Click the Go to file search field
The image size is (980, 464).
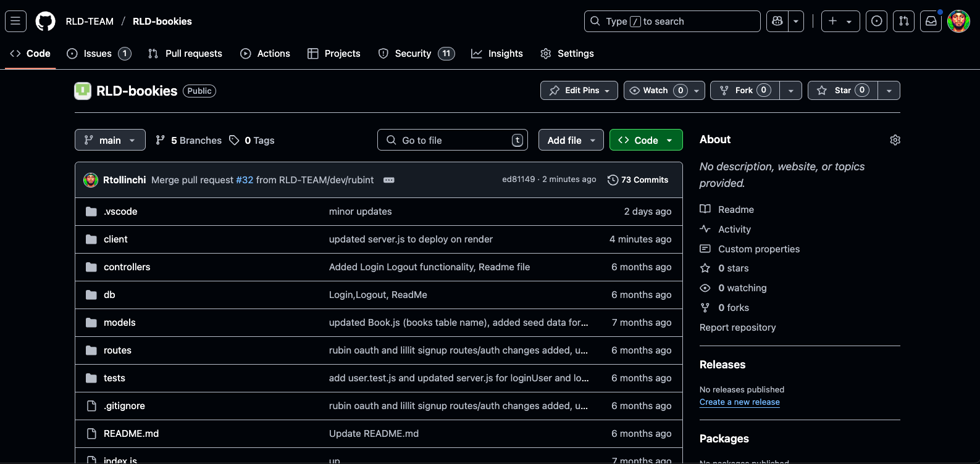(452, 140)
